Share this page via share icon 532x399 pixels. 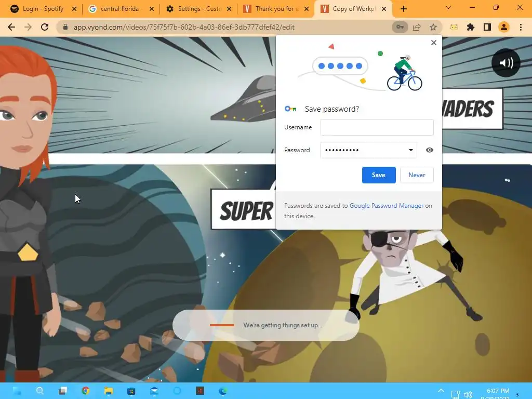pos(417,27)
